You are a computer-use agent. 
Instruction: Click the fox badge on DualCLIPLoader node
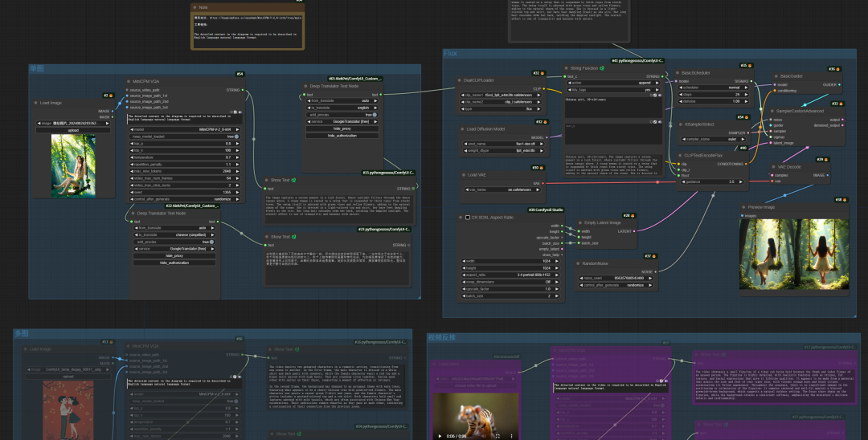[x=542, y=73]
